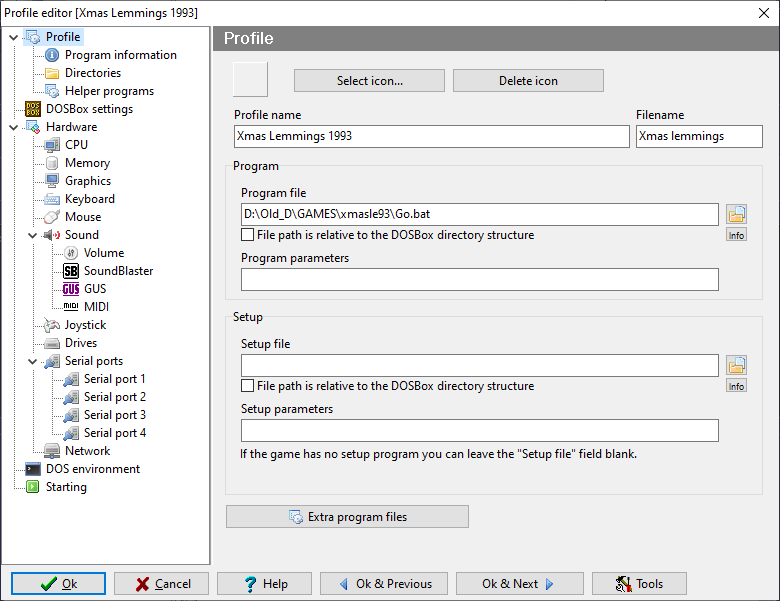Select the Hardware tree item

71,127
